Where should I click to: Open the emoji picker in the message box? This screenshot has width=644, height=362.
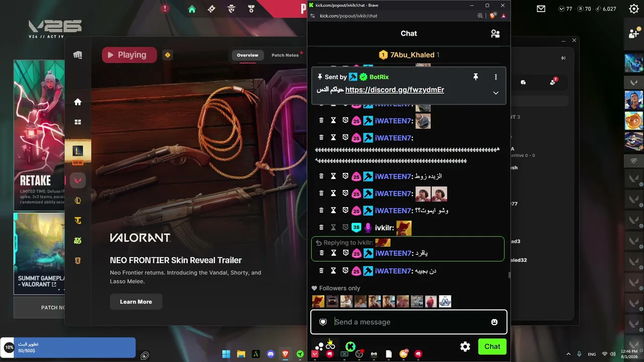coord(494,322)
